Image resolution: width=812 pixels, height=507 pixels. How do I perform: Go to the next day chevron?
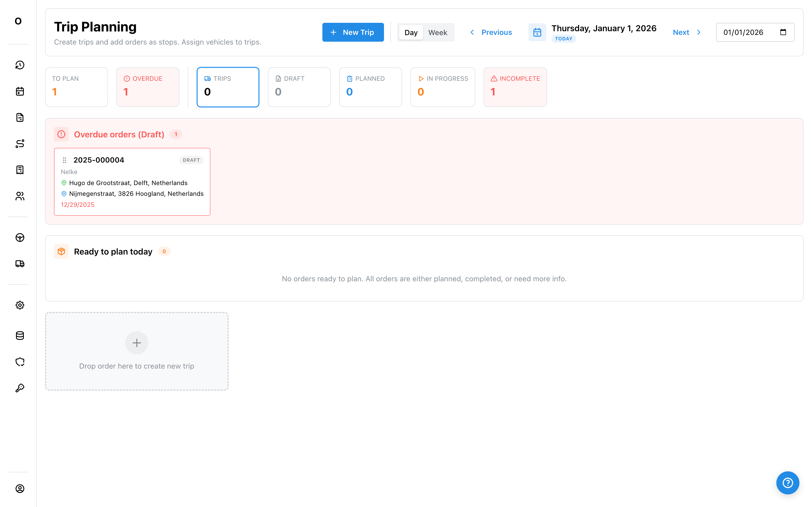click(x=699, y=32)
